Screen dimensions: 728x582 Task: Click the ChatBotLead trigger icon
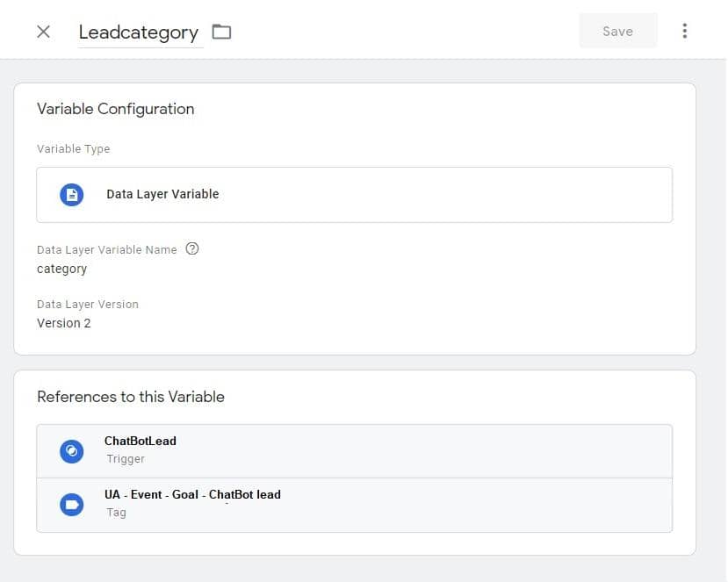coord(71,451)
